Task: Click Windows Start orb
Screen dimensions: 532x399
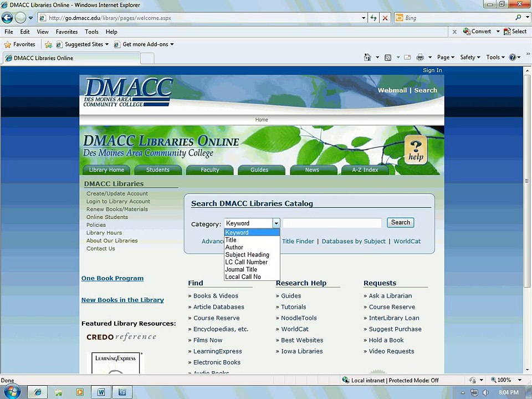Action: pos(12,392)
